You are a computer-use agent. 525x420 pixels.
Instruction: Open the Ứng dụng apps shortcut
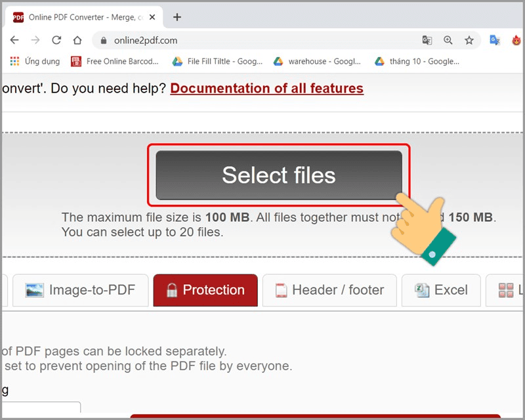[35, 61]
